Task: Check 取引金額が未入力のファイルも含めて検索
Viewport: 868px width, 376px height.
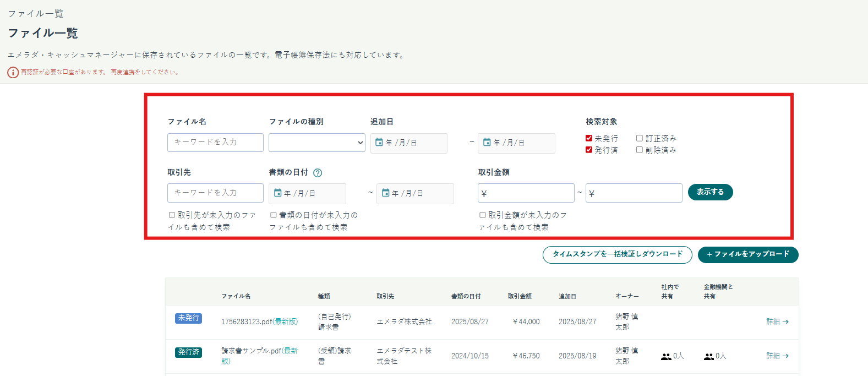Action: [483, 215]
